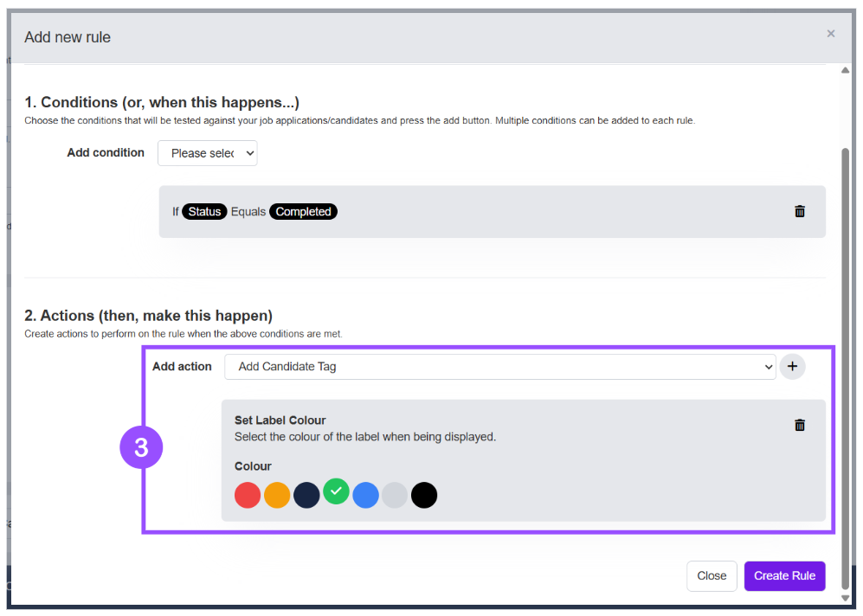Viewport: 863px width, 616px height.
Task: Choose the orange label colour
Action: (277, 495)
